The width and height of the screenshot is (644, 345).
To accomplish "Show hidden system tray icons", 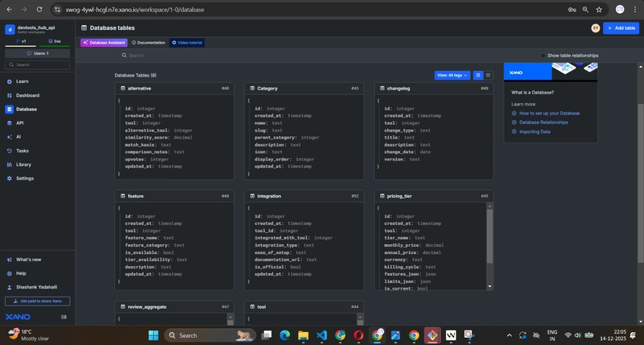I will pyautogui.click(x=509, y=335).
